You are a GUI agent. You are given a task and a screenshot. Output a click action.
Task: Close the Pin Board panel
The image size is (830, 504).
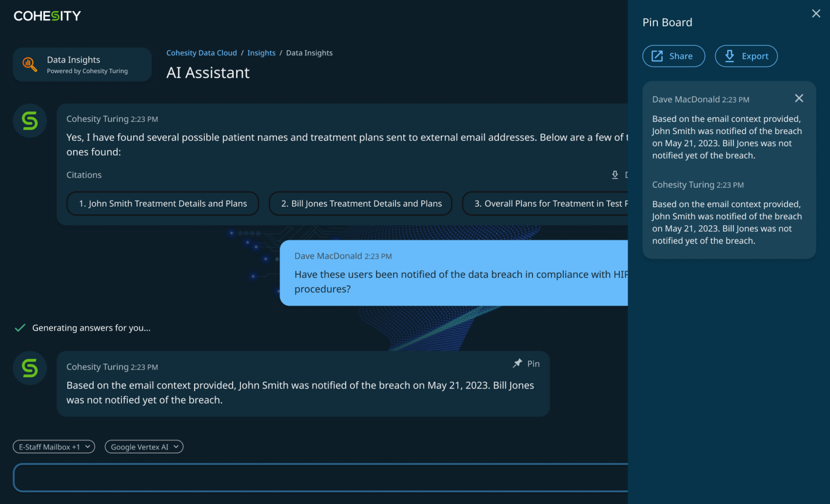pyautogui.click(x=816, y=14)
